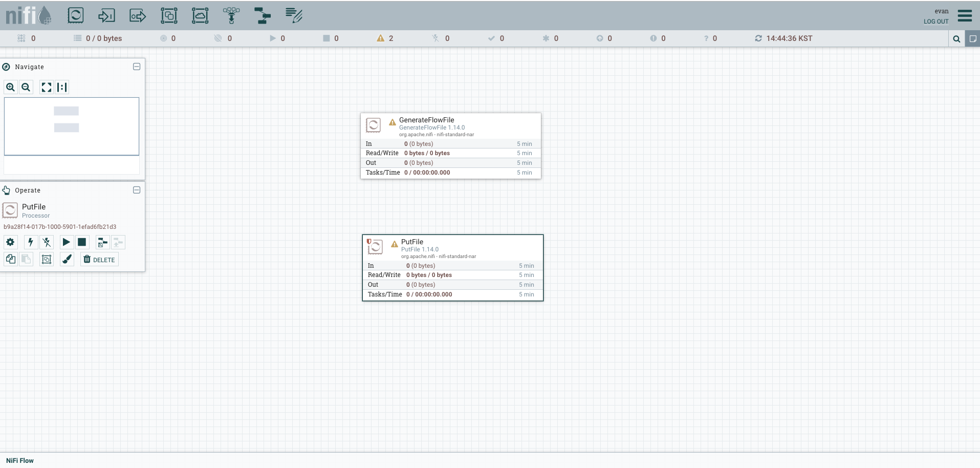980x468 pixels.
Task: Select the Process Group toolbar icon
Action: point(169,15)
